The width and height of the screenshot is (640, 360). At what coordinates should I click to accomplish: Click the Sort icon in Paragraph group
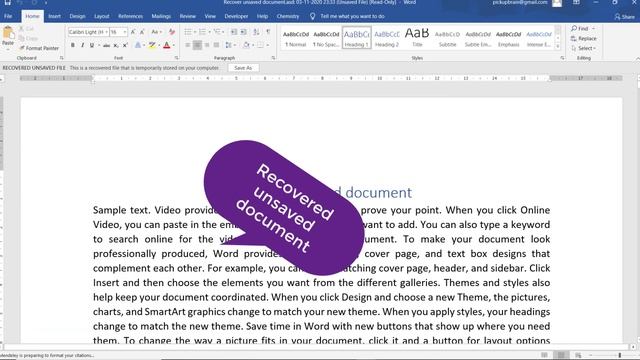(256, 32)
